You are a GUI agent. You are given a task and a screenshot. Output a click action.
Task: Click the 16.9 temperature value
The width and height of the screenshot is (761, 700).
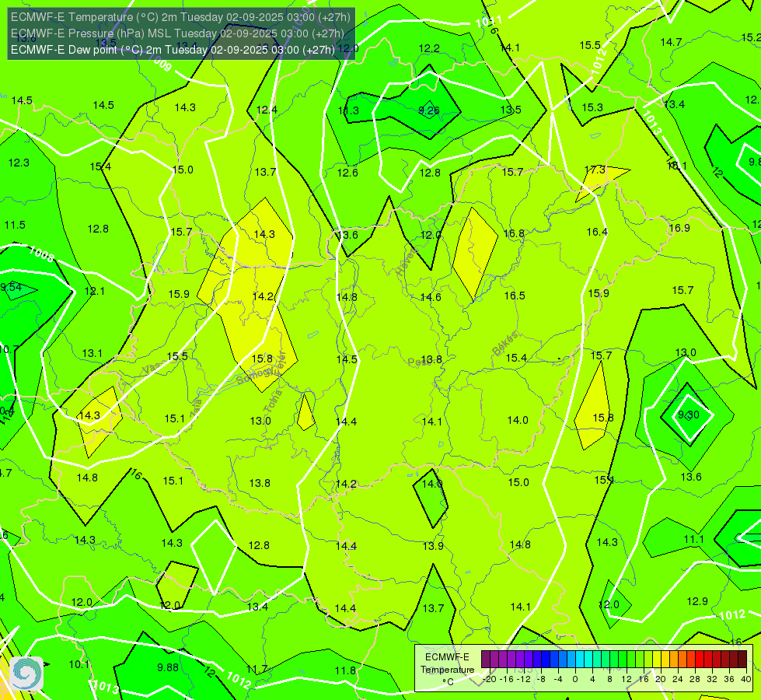click(679, 229)
